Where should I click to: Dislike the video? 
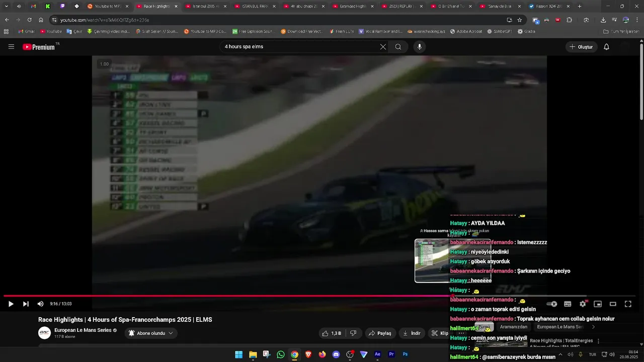coord(353,333)
